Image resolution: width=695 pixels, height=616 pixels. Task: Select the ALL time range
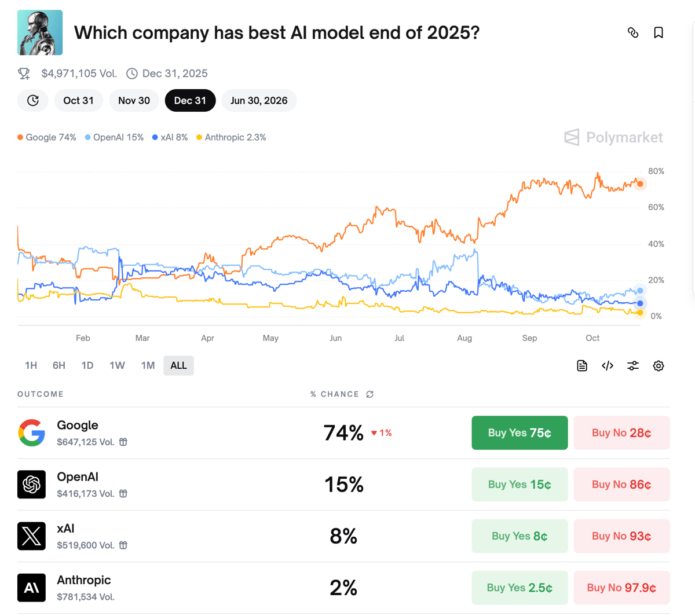point(178,365)
